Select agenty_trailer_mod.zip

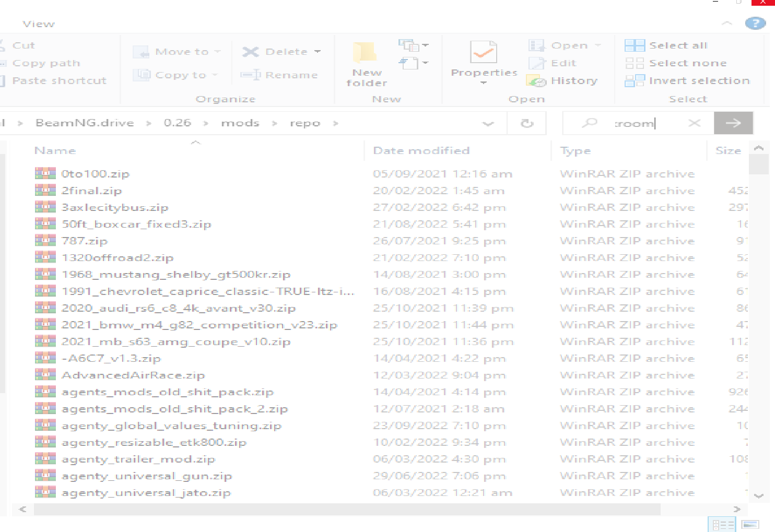coord(138,459)
